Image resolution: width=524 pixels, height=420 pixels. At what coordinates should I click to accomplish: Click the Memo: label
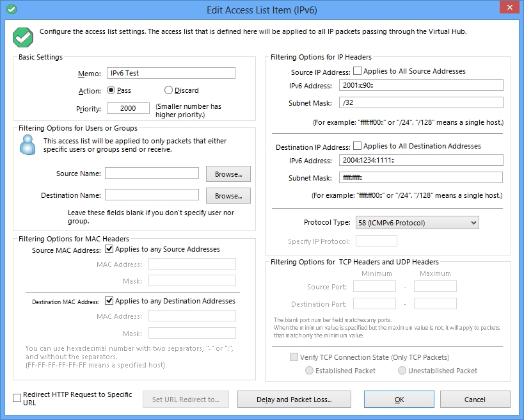point(89,74)
